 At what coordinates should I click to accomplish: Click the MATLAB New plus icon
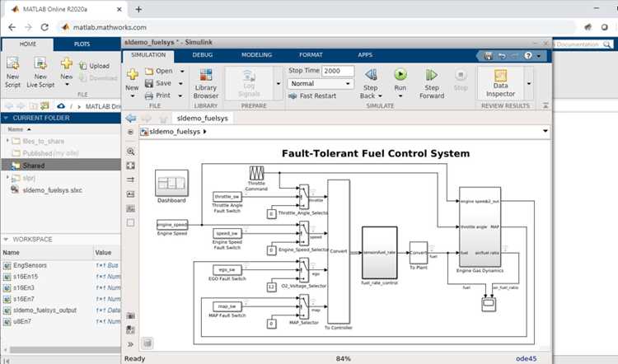coord(67,63)
